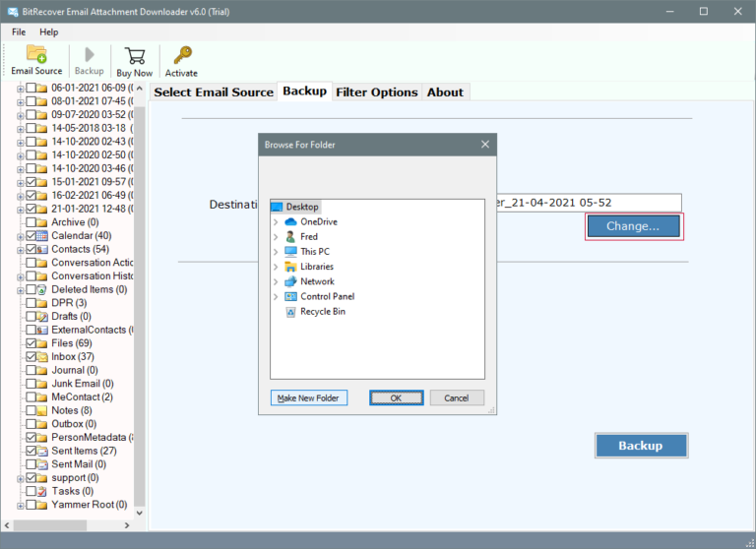Viewport: 756px width, 549px height.
Task: Expand the Calendar (40) tree node
Action: pyautogui.click(x=21, y=237)
